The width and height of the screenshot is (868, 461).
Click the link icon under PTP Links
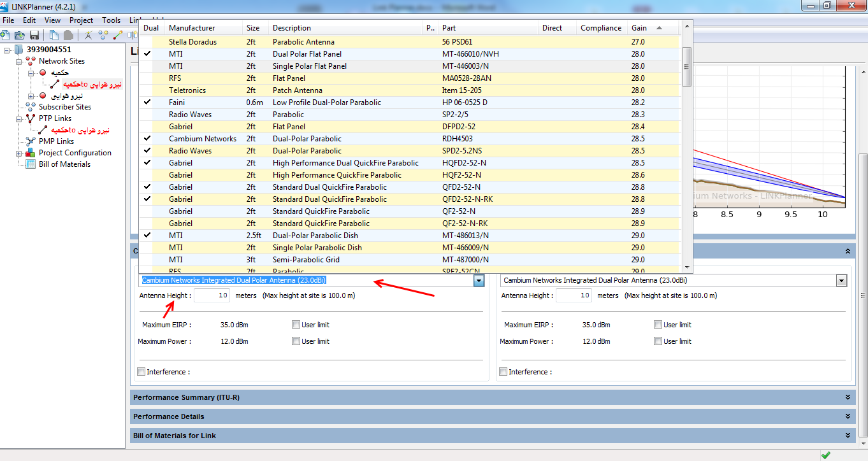(43, 130)
